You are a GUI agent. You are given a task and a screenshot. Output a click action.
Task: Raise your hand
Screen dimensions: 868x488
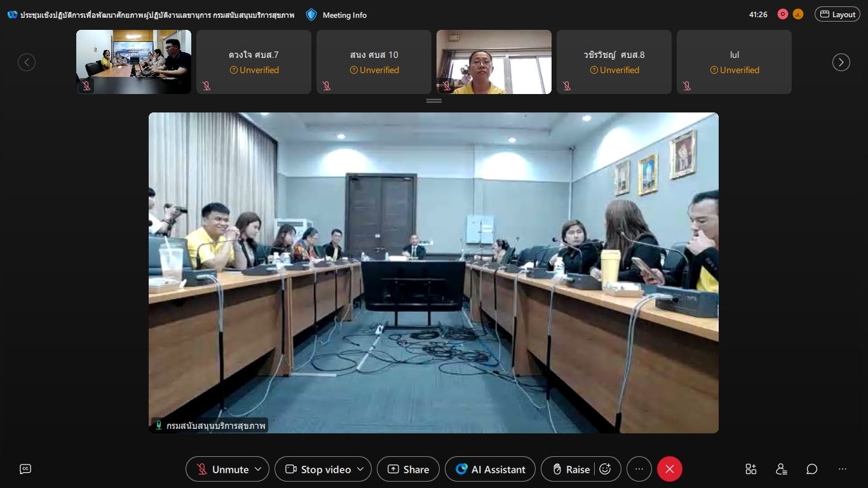point(571,469)
